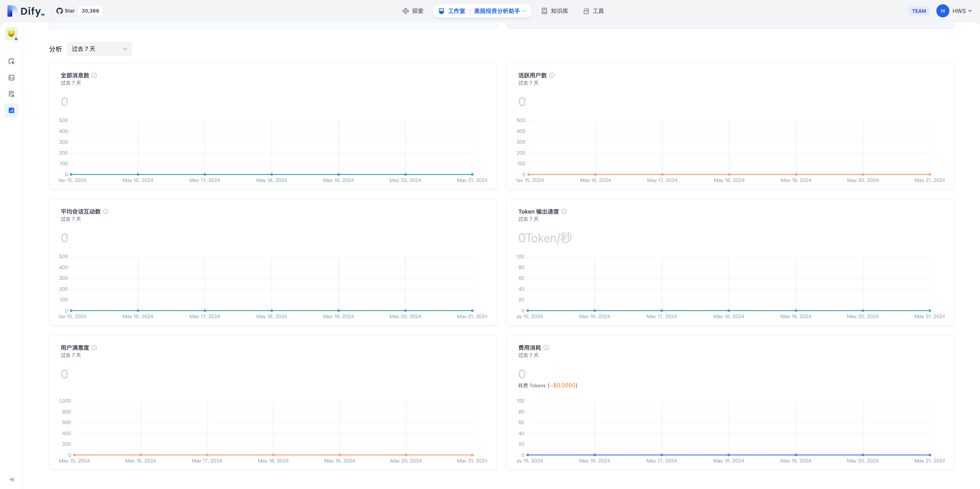Click May 21, 2024 data point in 活跃用户数 chart
This screenshot has height=489, width=980.
[x=930, y=174]
